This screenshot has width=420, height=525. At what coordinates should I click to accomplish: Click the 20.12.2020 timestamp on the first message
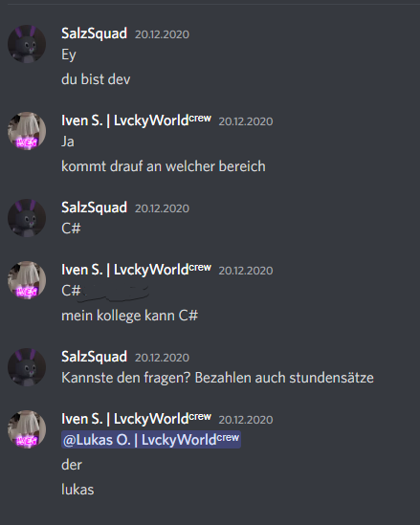(x=162, y=34)
